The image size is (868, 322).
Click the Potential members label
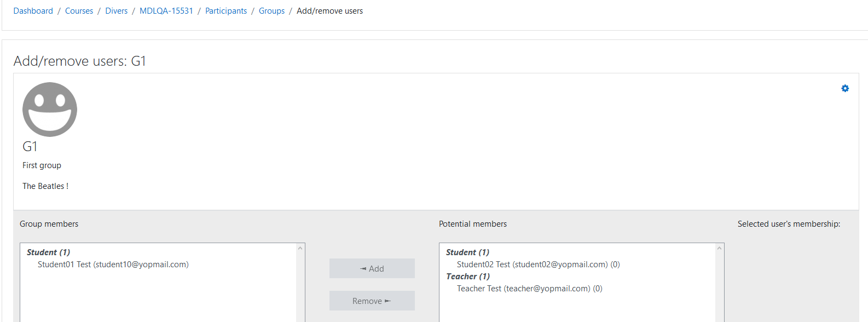click(473, 224)
